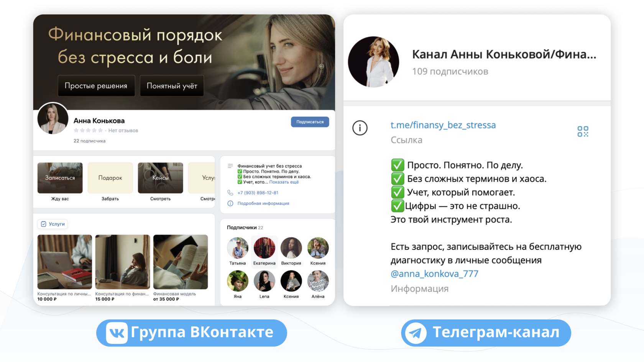Open Подписчики 22 list header

245,228
